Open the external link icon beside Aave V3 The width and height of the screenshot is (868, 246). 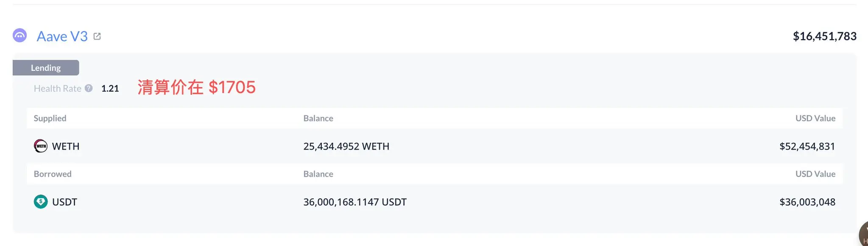pyautogui.click(x=97, y=36)
